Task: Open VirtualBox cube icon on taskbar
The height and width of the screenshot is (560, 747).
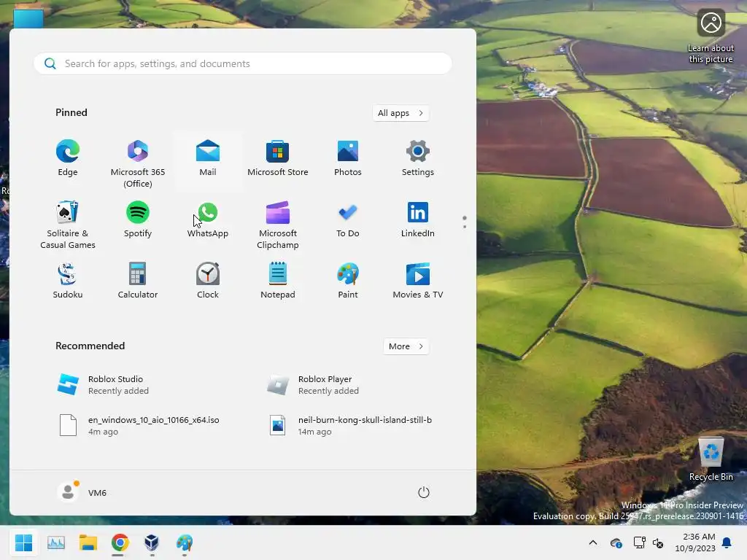Action: tap(152, 542)
